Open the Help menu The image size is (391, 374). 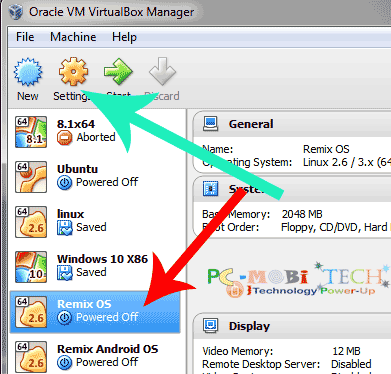coord(124,37)
